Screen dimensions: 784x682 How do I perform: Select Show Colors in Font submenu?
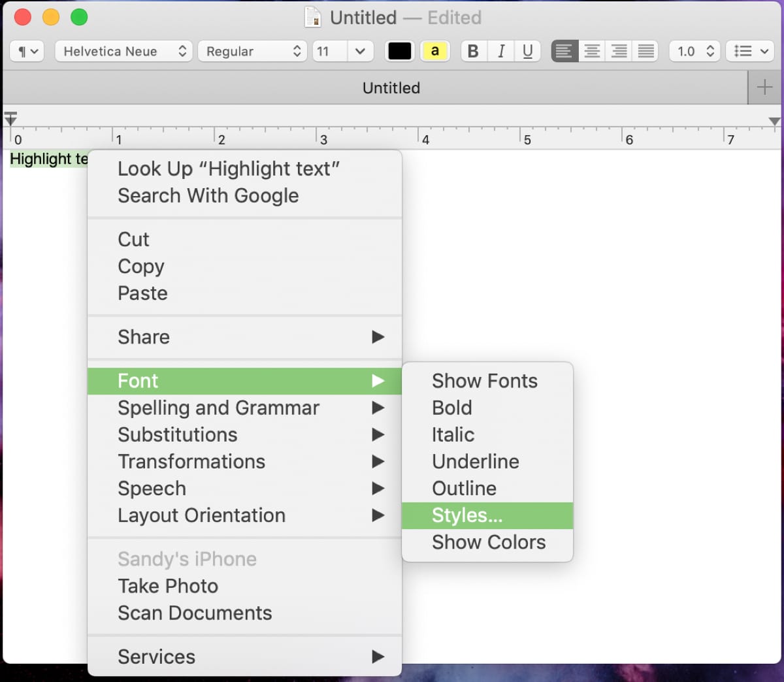[487, 542]
